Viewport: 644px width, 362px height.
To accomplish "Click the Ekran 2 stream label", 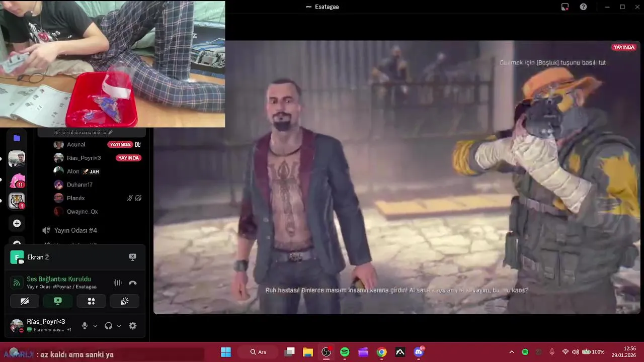I will click(38, 257).
